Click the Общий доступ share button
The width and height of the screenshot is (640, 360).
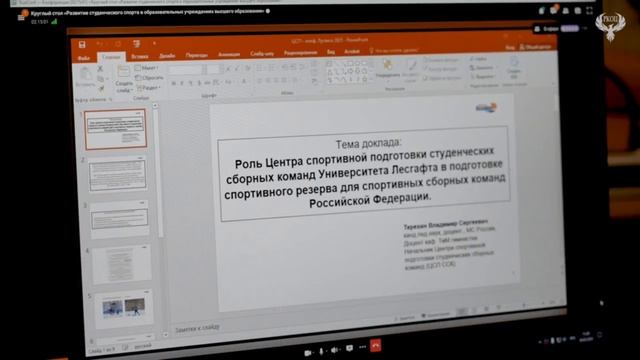(535, 47)
